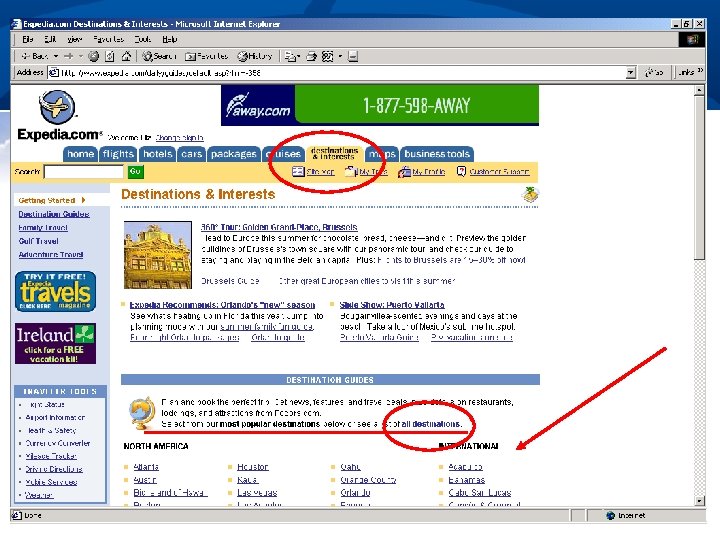Open the Search toolbar button
Viewport: 720px width, 540px height.
click(159, 56)
